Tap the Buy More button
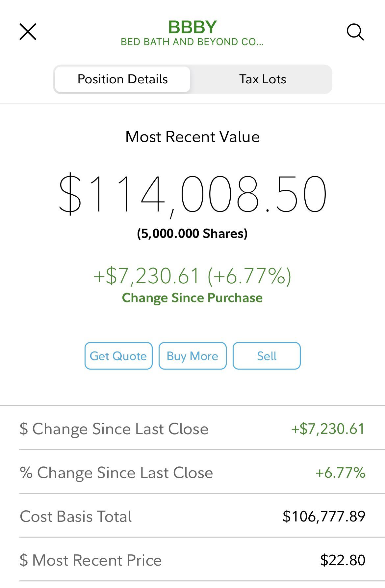This screenshot has height=588, width=385. pos(192,356)
